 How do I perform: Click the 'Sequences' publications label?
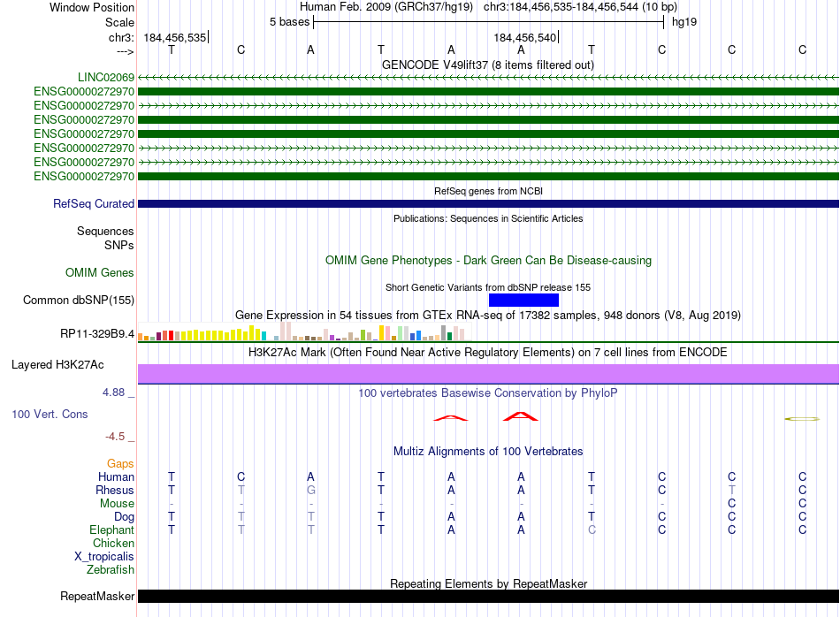point(105,231)
